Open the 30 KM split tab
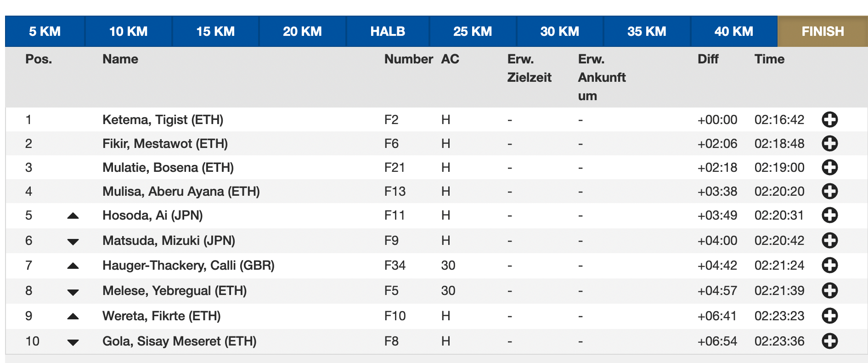This screenshot has height=363, width=868. (x=559, y=31)
